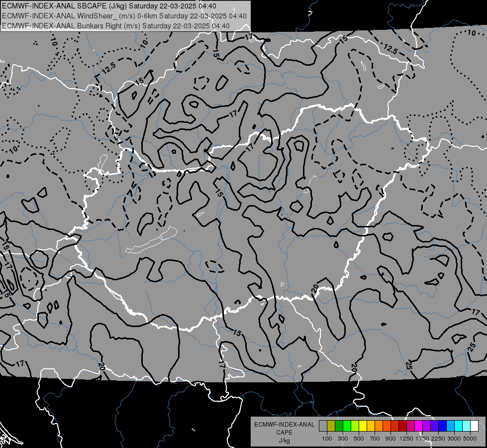Select the pure yellow legend swatch
This screenshot has height=448, width=487.
363,426
